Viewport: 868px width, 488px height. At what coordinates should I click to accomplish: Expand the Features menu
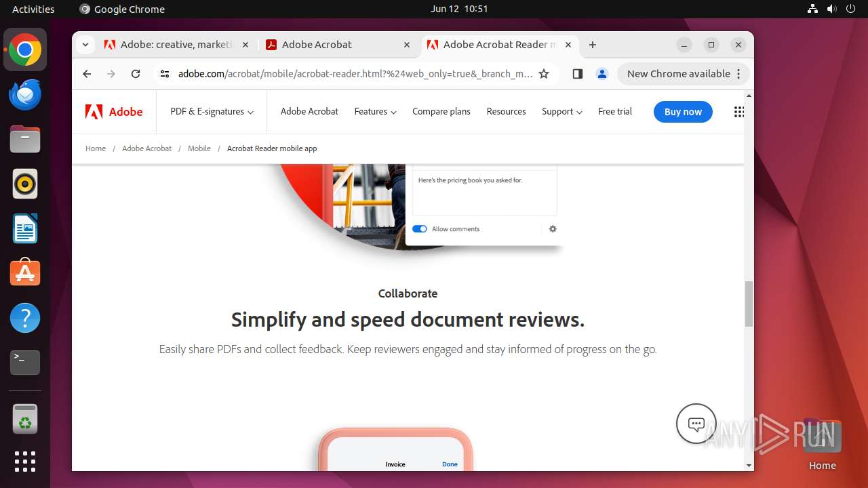coord(375,112)
